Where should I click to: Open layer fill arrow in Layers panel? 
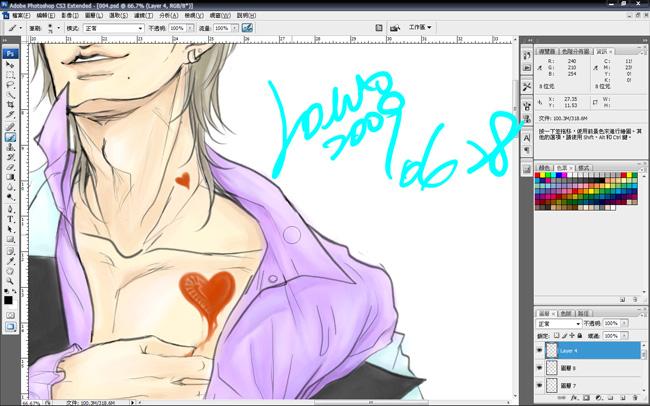(624, 335)
